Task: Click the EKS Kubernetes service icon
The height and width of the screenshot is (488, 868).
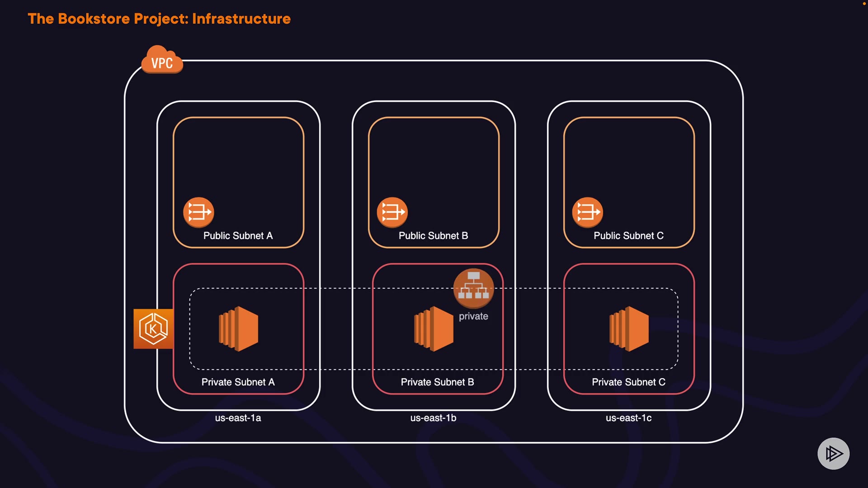Action: click(153, 328)
